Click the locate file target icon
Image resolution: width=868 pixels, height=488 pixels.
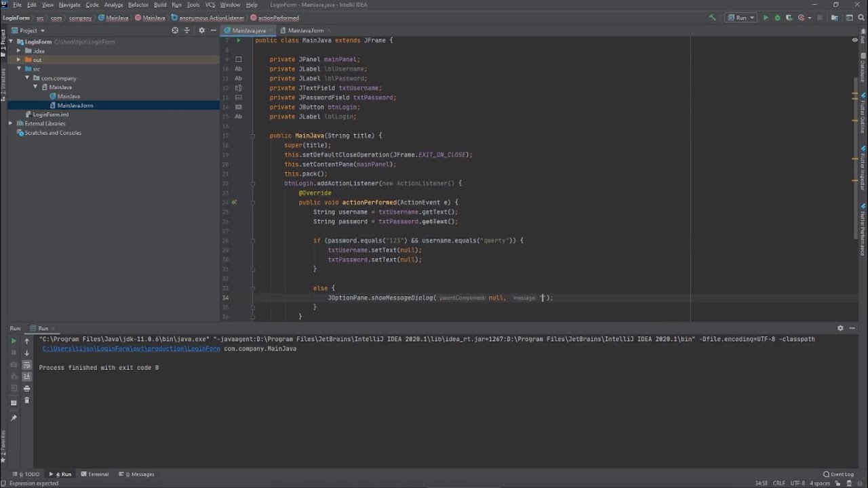click(175, 30)
